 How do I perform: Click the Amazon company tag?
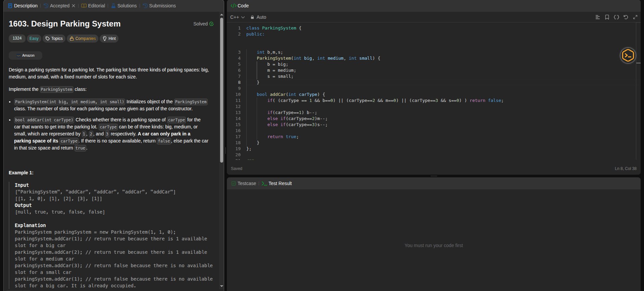coord(26,55)
